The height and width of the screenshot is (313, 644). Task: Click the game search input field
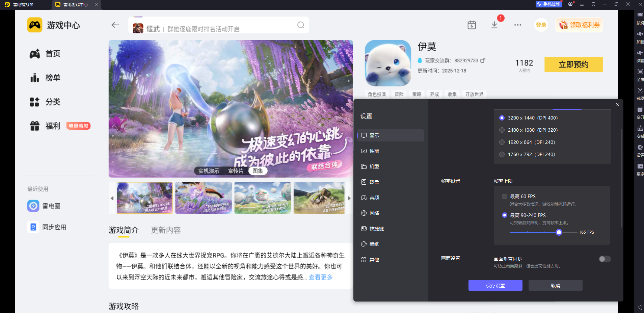[218, 25]
